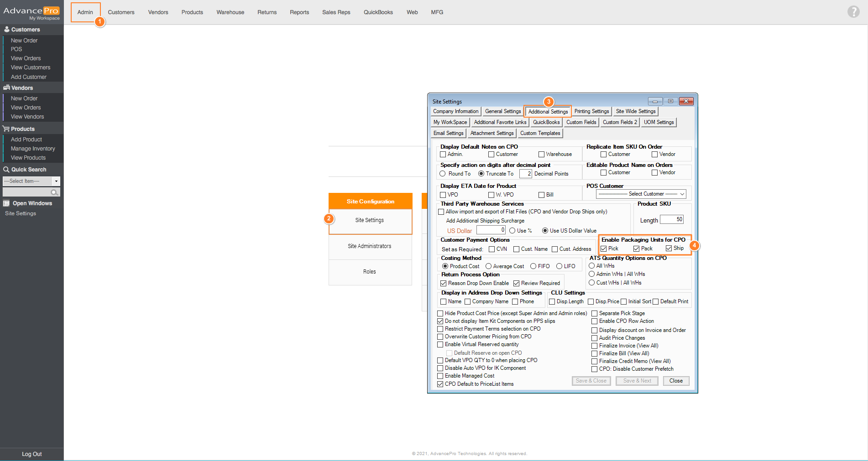Switch to the General Settings tab
Viewport: 868px width, 461px height.
[x=502, y=111]
